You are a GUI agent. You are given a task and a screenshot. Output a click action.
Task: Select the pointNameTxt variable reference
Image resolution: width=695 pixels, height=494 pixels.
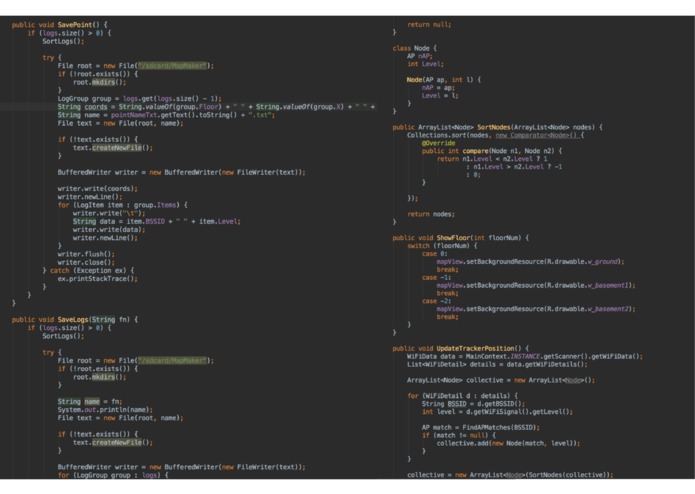[x=132, y=115]
